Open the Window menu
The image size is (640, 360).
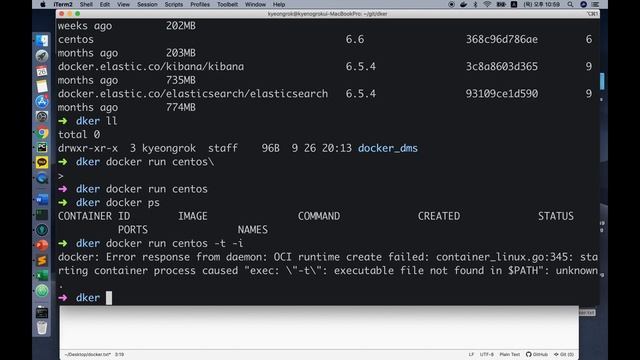click(256, 4)
